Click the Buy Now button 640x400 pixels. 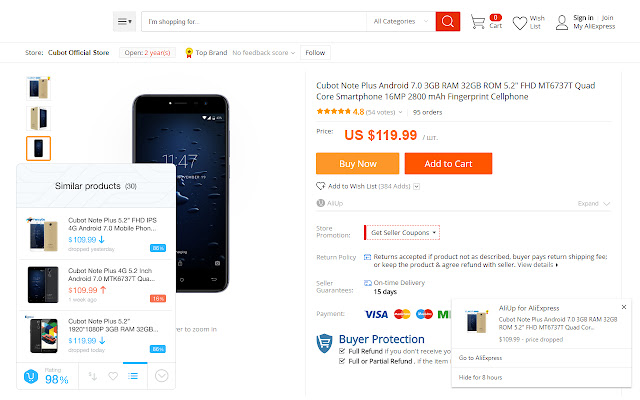coord(357,163)
